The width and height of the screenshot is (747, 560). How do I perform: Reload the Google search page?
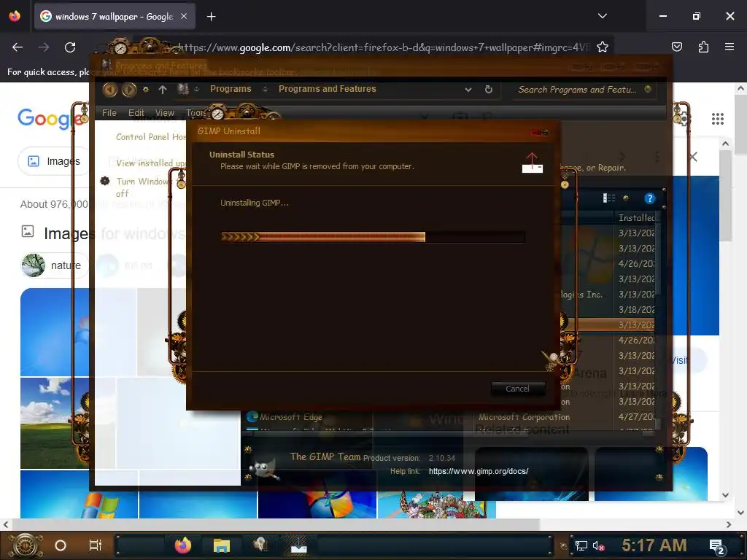70,47
